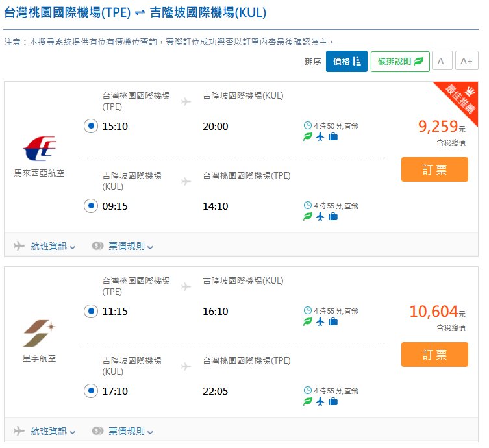Screen dimensions: 489x448
Task: Click the swap arrows between TPE and KUL
Action: tap(140, 13)
